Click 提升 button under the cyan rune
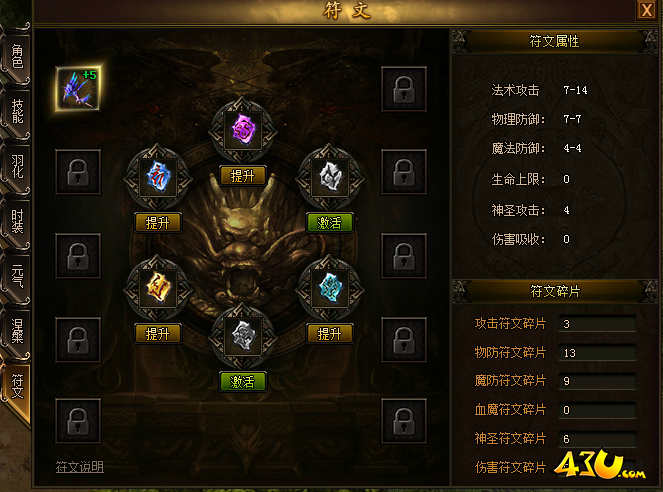The height and width of the screenshot is (492, 663). point(329,334)
